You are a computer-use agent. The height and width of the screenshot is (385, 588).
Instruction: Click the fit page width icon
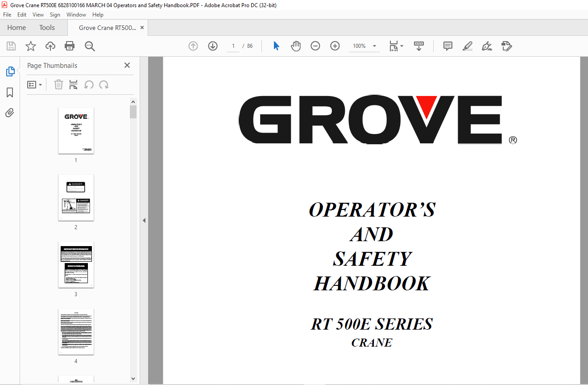[393, 46]
